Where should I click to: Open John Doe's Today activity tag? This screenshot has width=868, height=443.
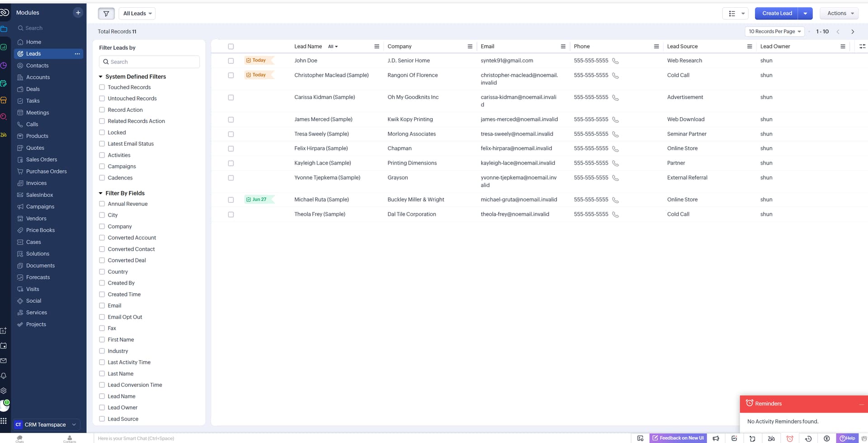[259, 60]
